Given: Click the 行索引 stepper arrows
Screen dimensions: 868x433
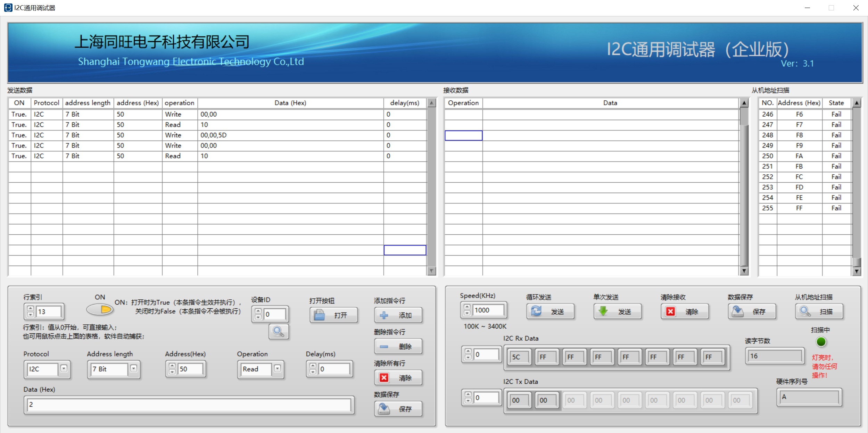Looking at the screenshot, I should pos(31,311).
